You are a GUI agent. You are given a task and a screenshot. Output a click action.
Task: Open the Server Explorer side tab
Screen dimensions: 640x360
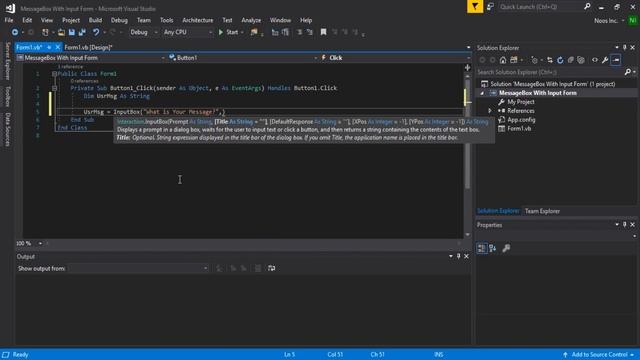[x=7, y=61]
